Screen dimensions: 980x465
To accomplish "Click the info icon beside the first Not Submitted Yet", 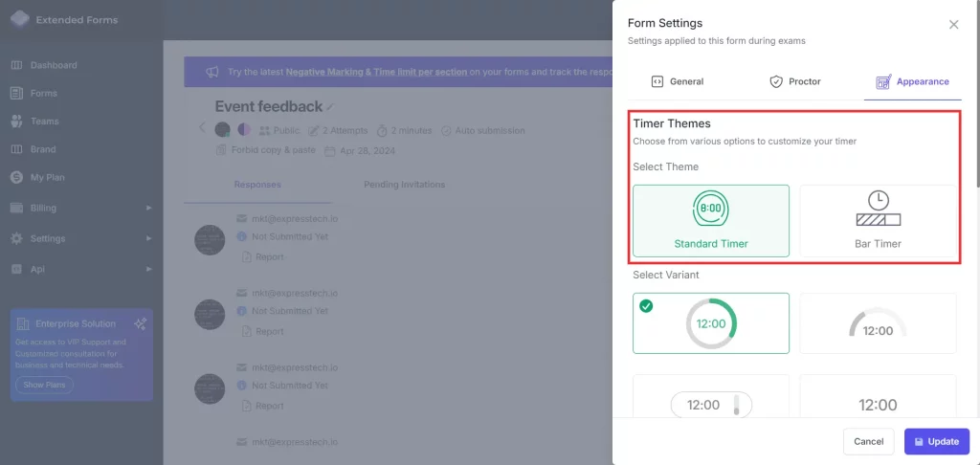I will point(242,237).
